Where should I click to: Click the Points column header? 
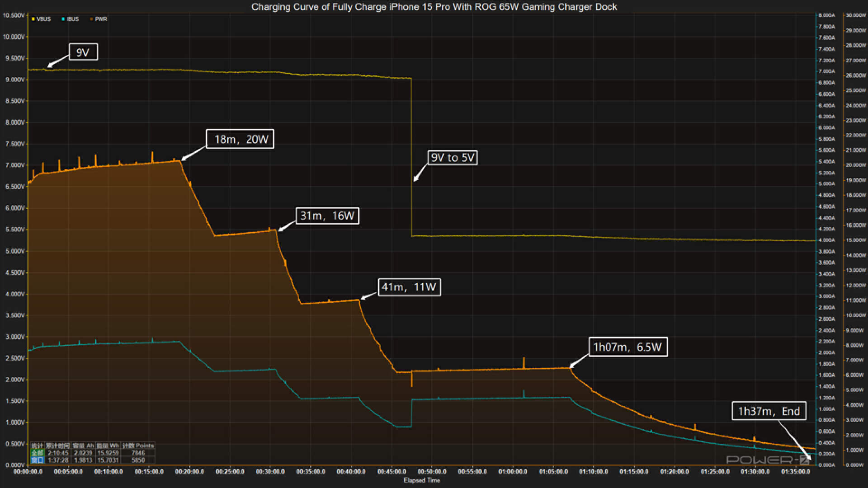click(x=138, y=446)
